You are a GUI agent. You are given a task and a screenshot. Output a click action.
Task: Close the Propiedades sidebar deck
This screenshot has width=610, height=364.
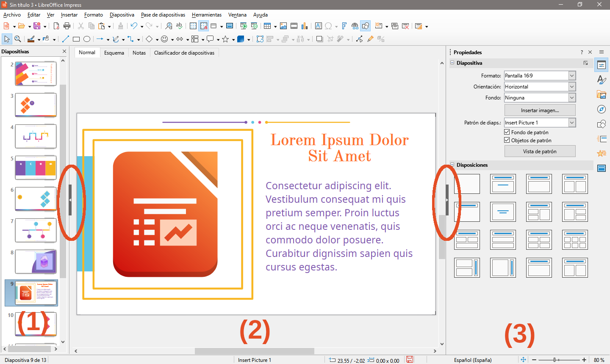(590, 52)
